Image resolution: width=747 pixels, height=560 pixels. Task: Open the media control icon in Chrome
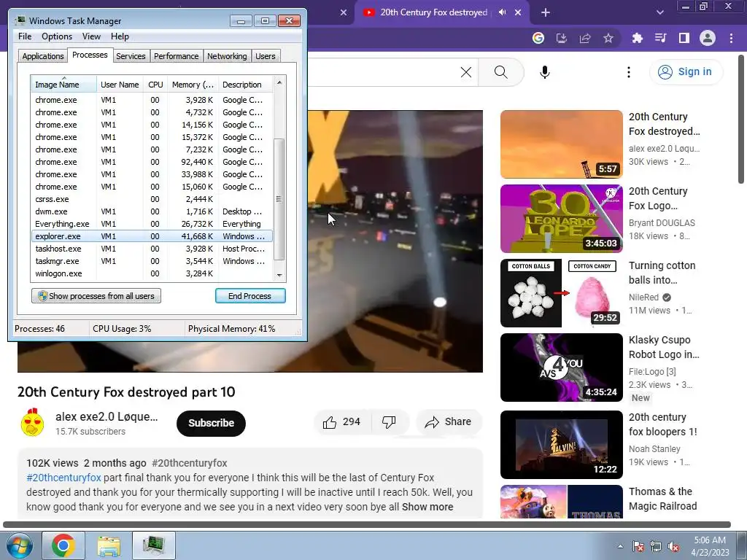(x=661, y=38)
